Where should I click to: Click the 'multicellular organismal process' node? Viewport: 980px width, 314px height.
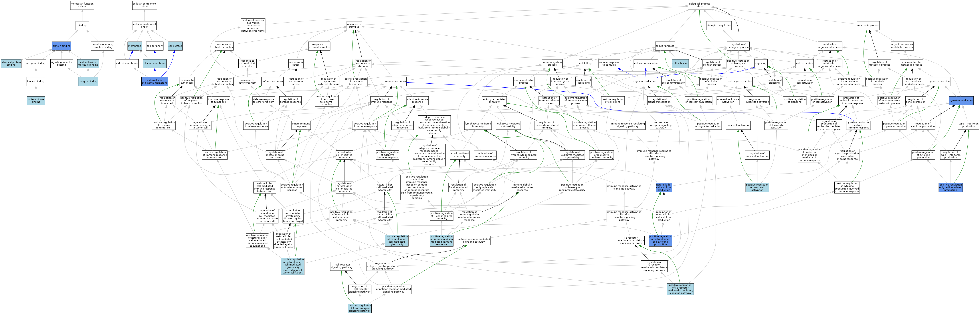click(830, 46)
